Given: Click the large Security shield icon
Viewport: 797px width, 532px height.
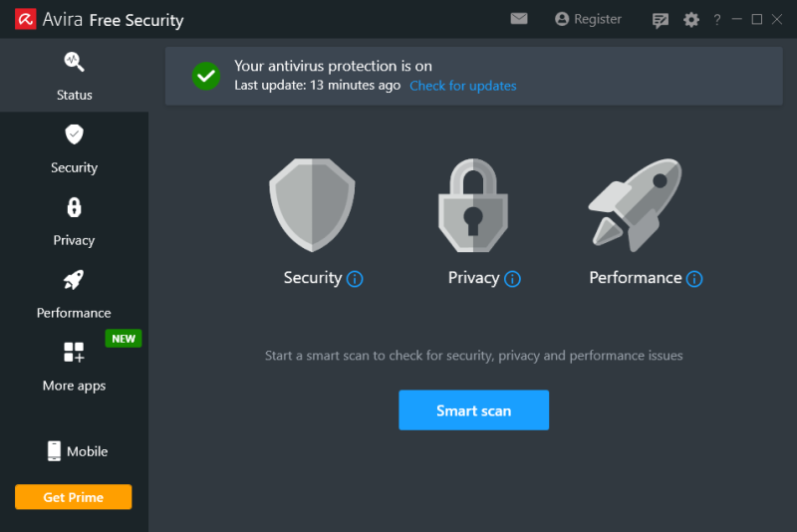Looking at the screenshot, I should tap(312, 207).
